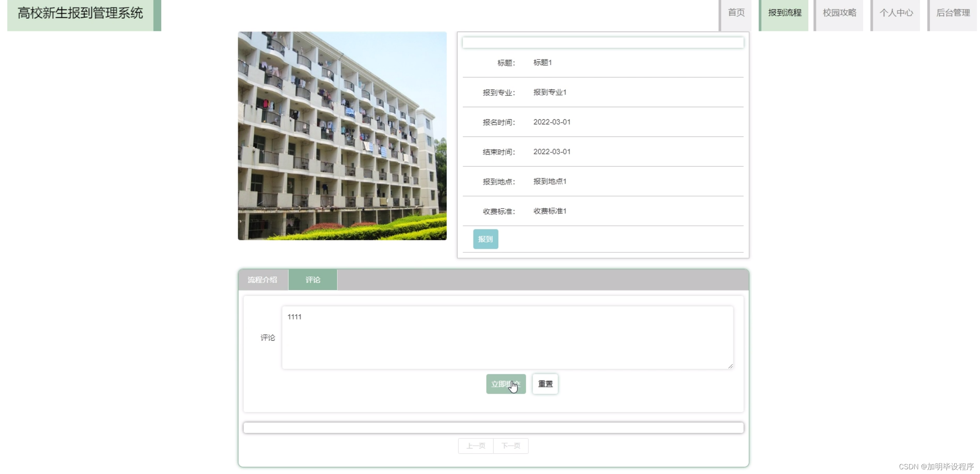Click the empty bar above 标题 row
Image resolution: width=980 pixels, height=474 pixels.
click(x=603, y=43)
